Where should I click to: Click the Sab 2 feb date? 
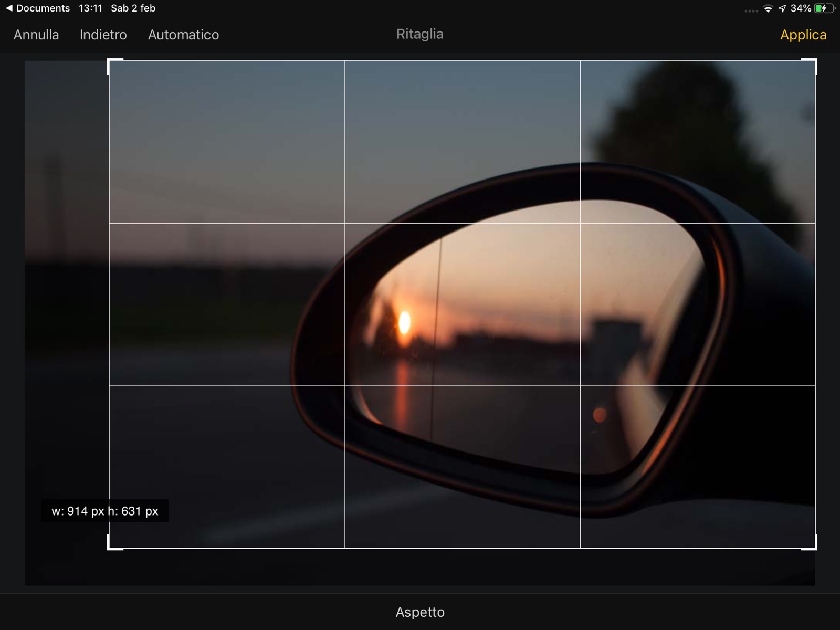pos(133,8)
